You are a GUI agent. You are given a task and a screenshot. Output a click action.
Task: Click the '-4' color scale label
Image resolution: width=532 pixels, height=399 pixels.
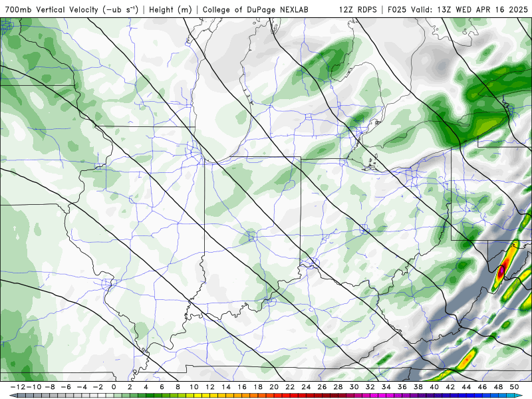(x=81, y=387)
